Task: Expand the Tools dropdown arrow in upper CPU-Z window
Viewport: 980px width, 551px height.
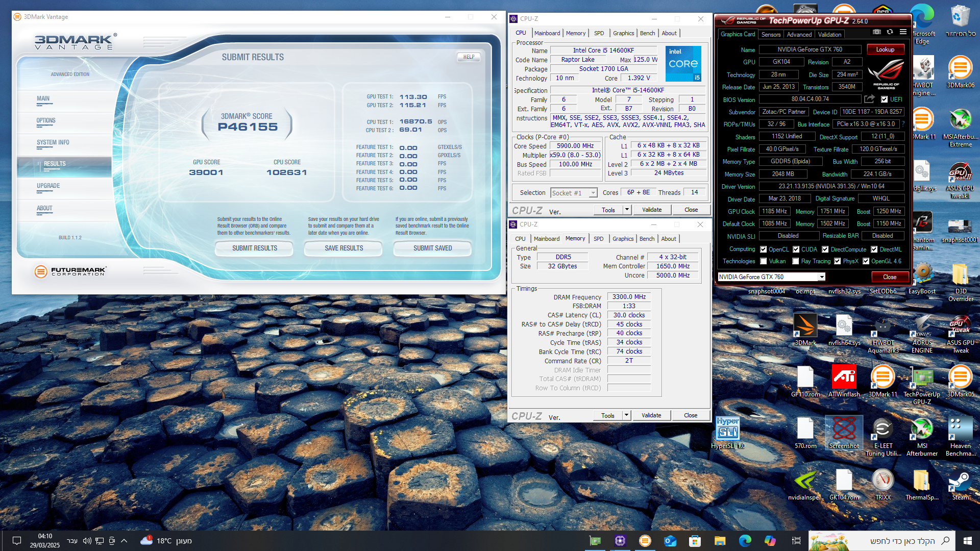Action: 627,210
